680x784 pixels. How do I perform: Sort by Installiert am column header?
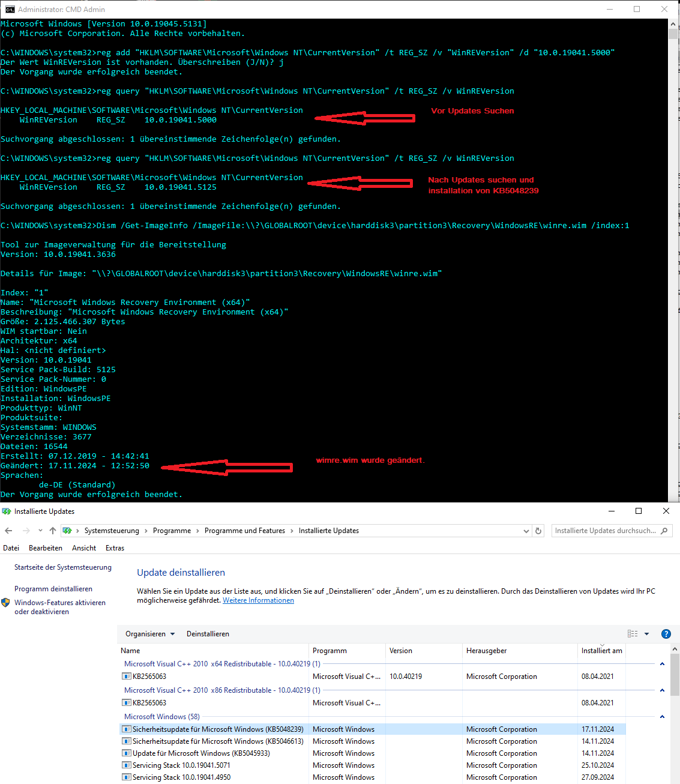point(602,651)
